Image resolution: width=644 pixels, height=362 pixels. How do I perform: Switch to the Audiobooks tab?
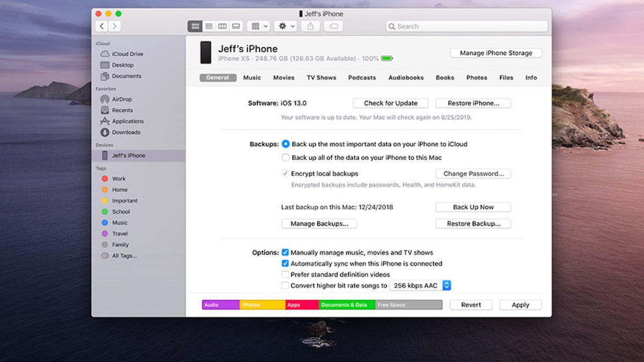[x=406, y=78]
